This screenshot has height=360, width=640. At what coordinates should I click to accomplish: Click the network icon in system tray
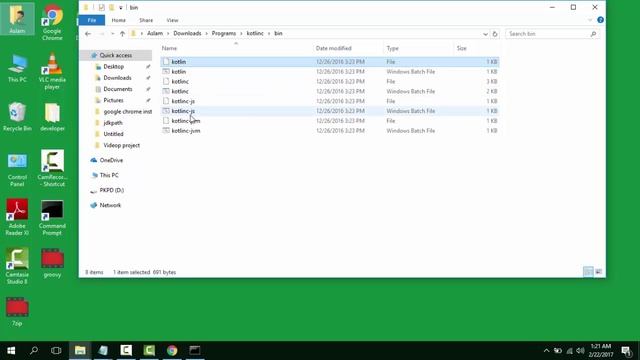tap(569, 351)
